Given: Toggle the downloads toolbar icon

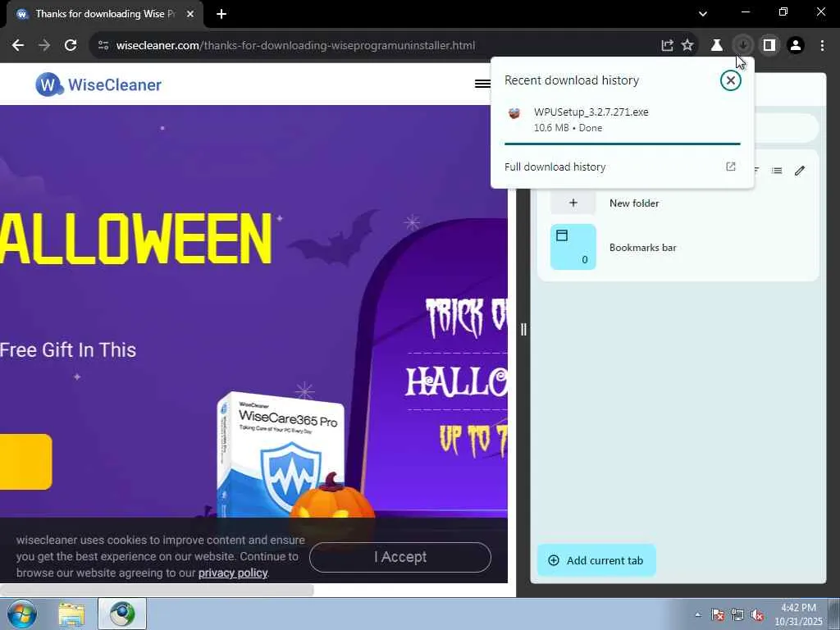Looking at the screenshot, I should point(742,46).
